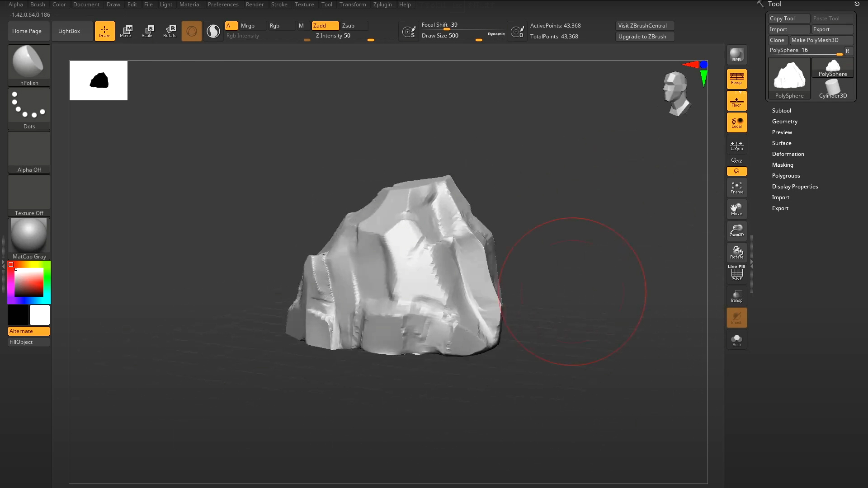Expand the Geometry subpalette
Viewport: 868px width, 488px height.
tap(784, 122)
